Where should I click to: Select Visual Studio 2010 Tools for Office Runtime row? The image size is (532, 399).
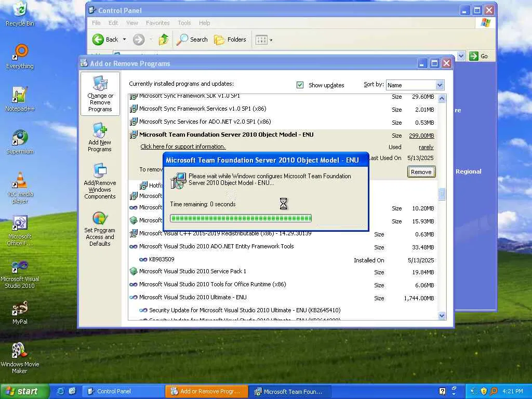[283, 285]
